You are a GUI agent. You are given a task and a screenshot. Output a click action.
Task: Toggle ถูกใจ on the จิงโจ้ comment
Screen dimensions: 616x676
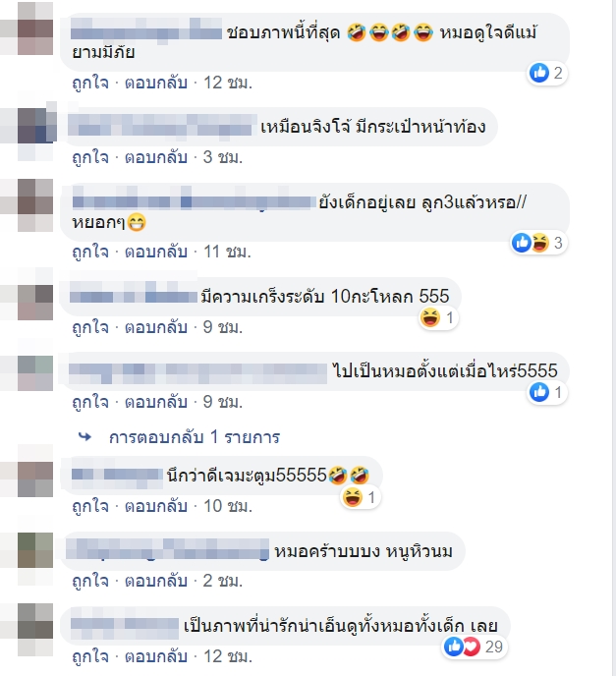(90, 157)
